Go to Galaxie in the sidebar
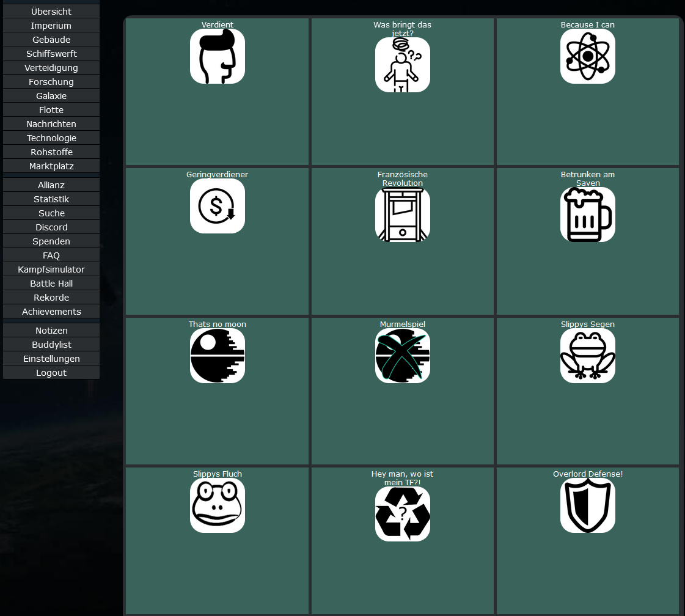The image size is (685, 616). 51,96
